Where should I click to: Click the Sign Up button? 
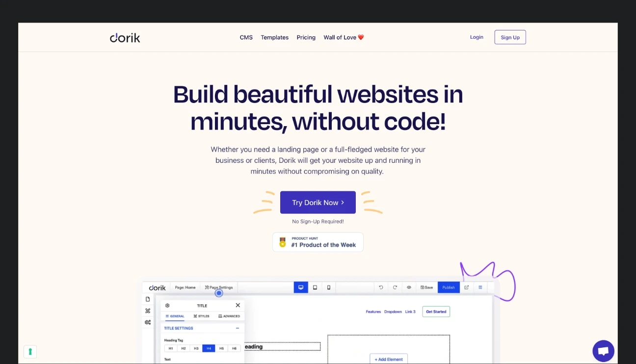point(510,37)
